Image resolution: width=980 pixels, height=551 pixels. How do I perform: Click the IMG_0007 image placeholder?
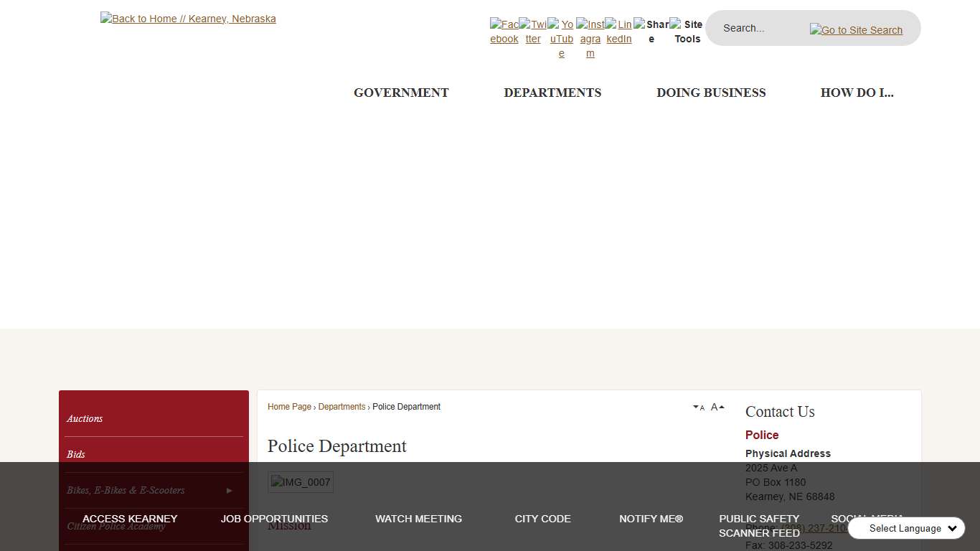(x=301, y=481)
